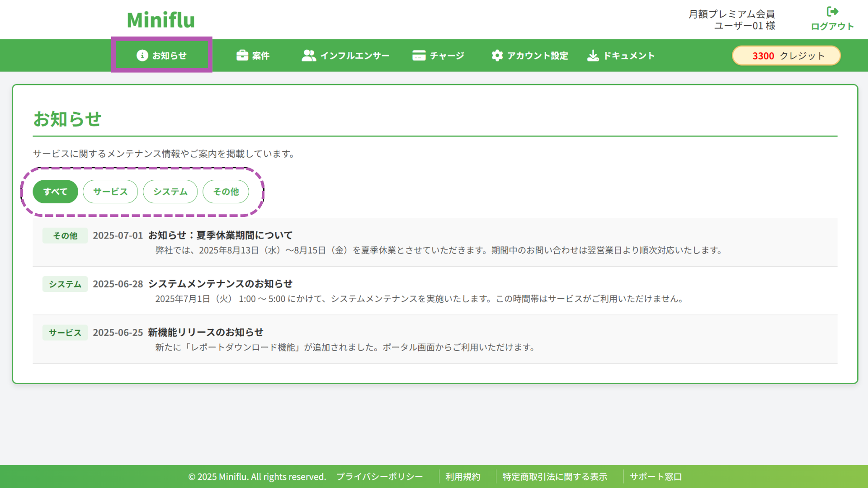Open the ドキュメント section from the navbar
868x488 pixels.
(x=621, y=55)
